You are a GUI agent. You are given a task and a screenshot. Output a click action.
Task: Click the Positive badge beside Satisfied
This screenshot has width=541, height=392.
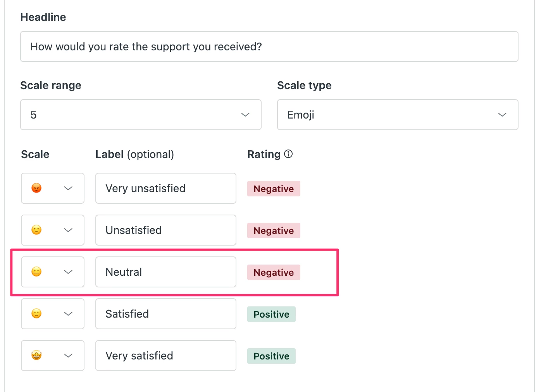click(271, 314)
